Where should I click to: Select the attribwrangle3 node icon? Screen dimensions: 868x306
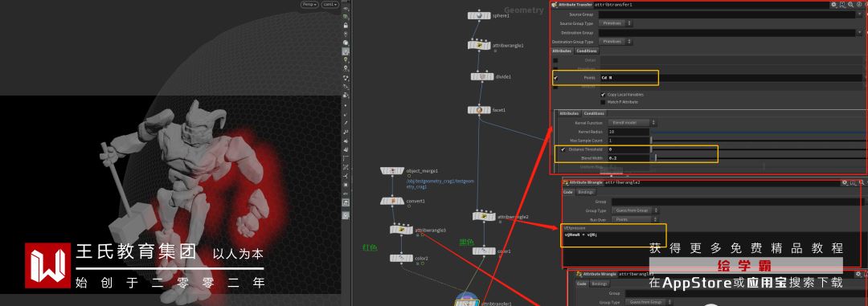(401, 229)
